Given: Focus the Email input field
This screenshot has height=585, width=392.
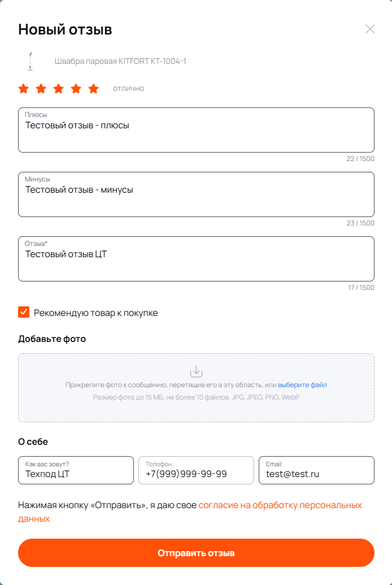Looking at the screenshot, I should [x=316, y=470].
